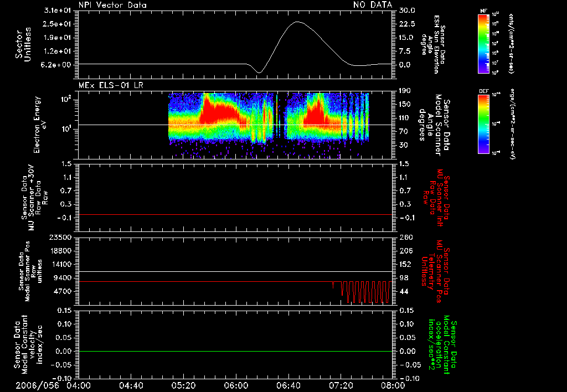The height and width of the screenshot is (392, 567).
Task: Click the peak of the sun elevation curve
Action: click(297, 22)
